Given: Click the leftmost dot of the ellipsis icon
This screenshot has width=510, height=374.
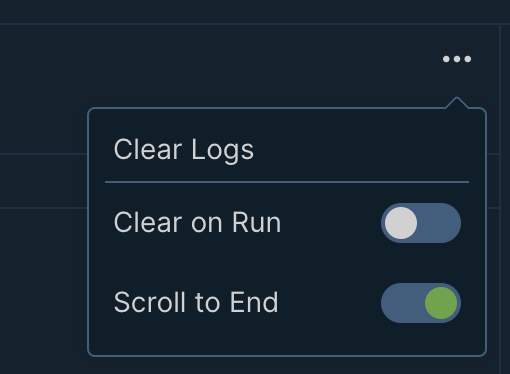Looking at the screenshot, I should coord(446,59).
